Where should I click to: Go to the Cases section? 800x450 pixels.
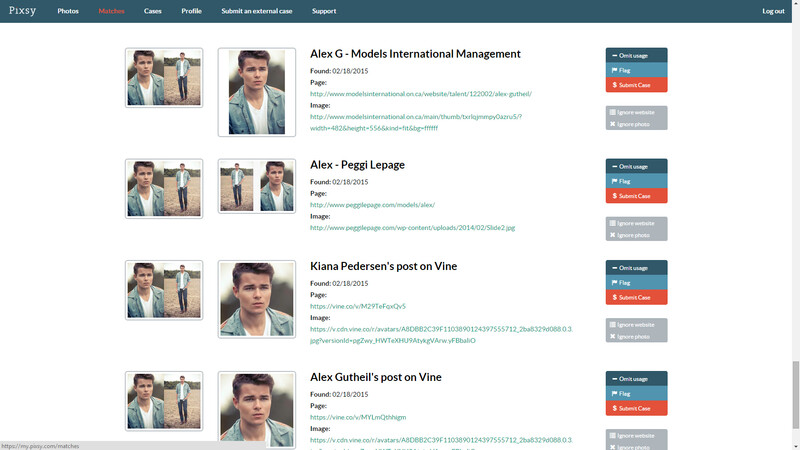153,11
